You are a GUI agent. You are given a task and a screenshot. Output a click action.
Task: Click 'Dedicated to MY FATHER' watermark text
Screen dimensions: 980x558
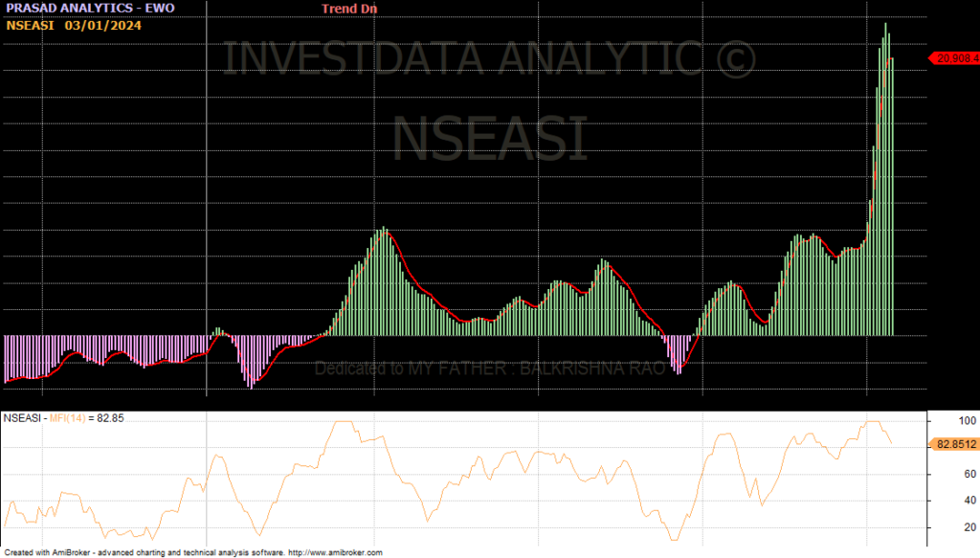coord(412,368)
